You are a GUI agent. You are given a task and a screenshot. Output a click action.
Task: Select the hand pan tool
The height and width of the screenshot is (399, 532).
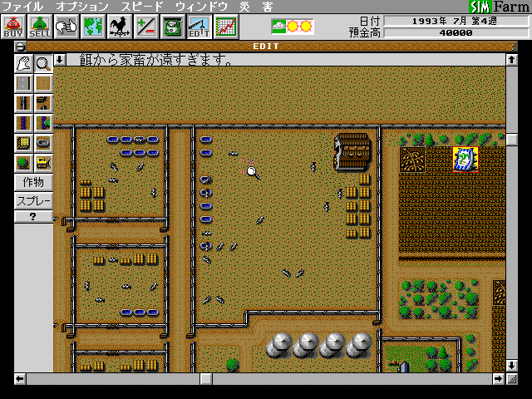point(23,63)
